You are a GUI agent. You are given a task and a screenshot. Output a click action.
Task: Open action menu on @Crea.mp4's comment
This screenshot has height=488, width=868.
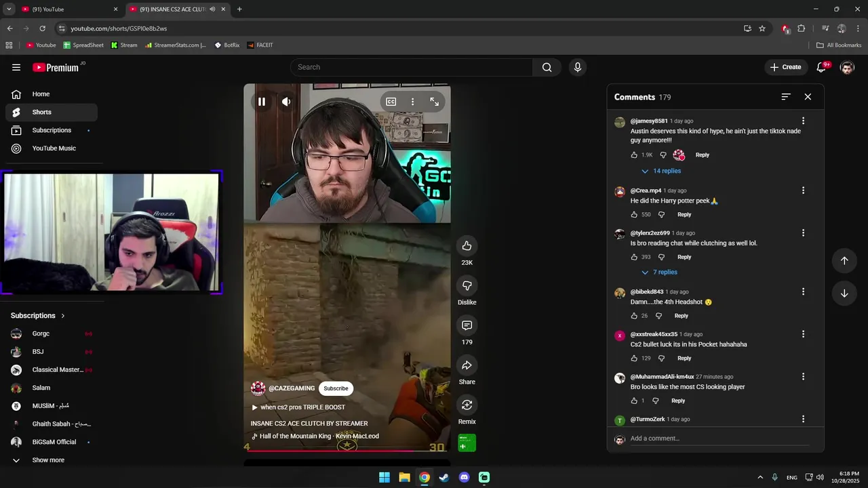[x=803, y=190]
